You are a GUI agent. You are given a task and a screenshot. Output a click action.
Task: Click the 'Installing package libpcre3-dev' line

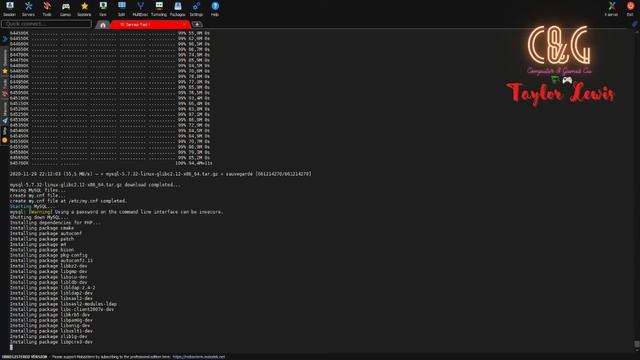tap(51, 342)
